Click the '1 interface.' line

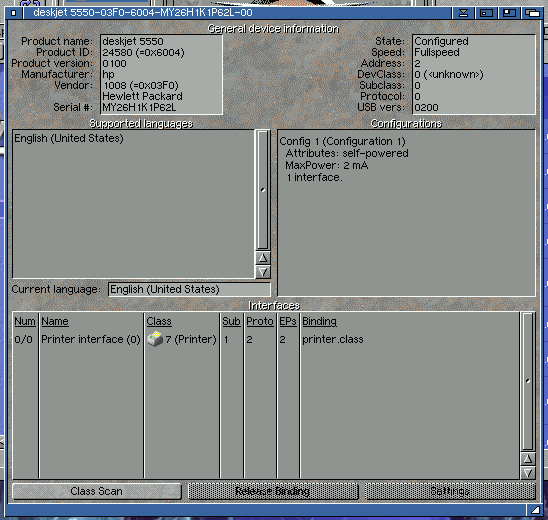(x=315, y=178)
